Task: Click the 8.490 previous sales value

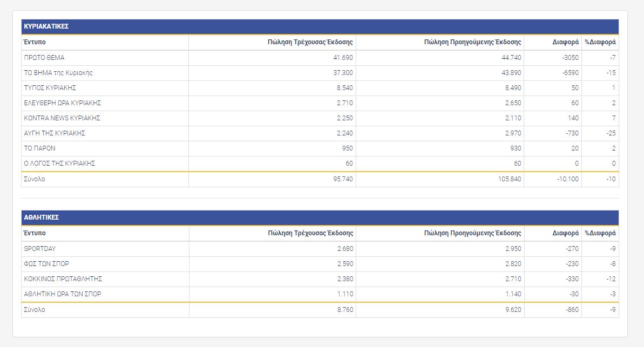Action: [513, 88]
